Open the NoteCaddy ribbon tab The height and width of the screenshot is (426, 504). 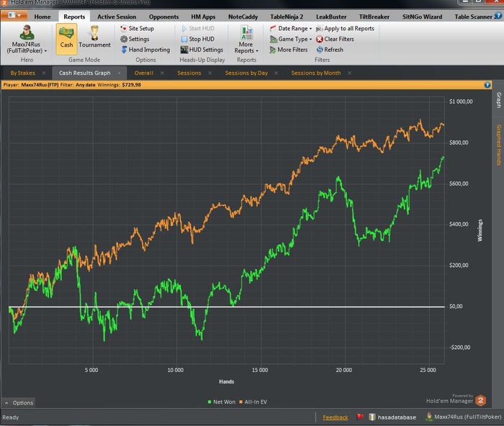(x=243, y=17)
